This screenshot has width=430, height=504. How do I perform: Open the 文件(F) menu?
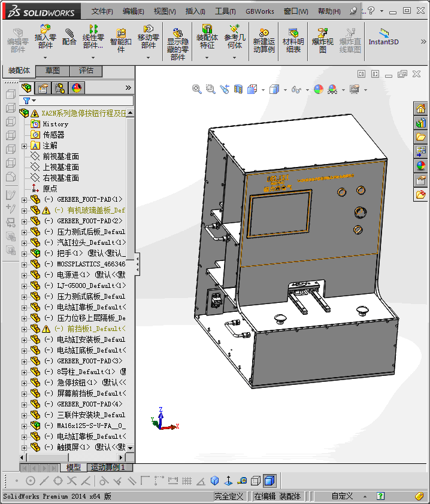tap(102, 11)
